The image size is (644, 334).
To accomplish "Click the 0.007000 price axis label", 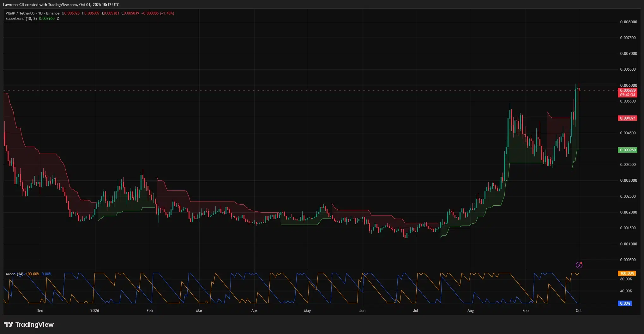I will 629,54.
